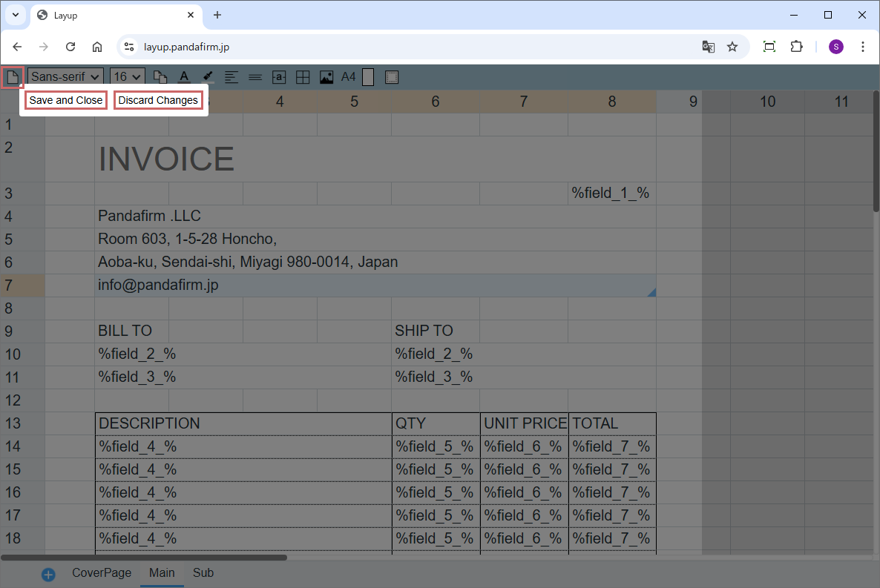Expand the font size 16 dropdown
This screenshot has width=880, height=588.
[128, 76]
